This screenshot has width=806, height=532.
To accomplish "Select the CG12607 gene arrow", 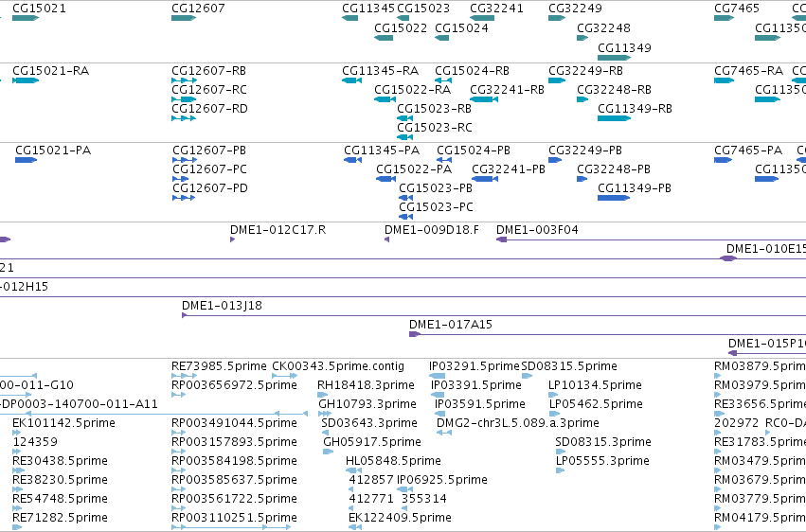I will (184, 18).
